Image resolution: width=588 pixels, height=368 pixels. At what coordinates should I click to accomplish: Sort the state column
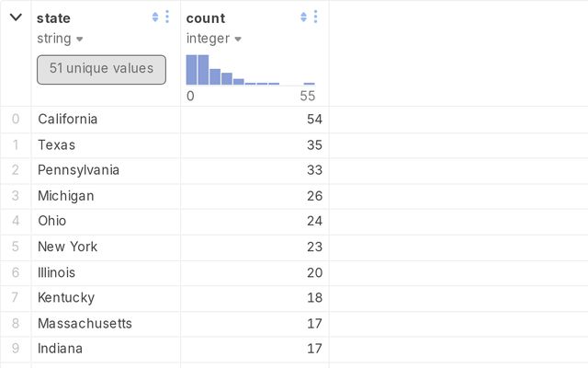coord(155,17)
